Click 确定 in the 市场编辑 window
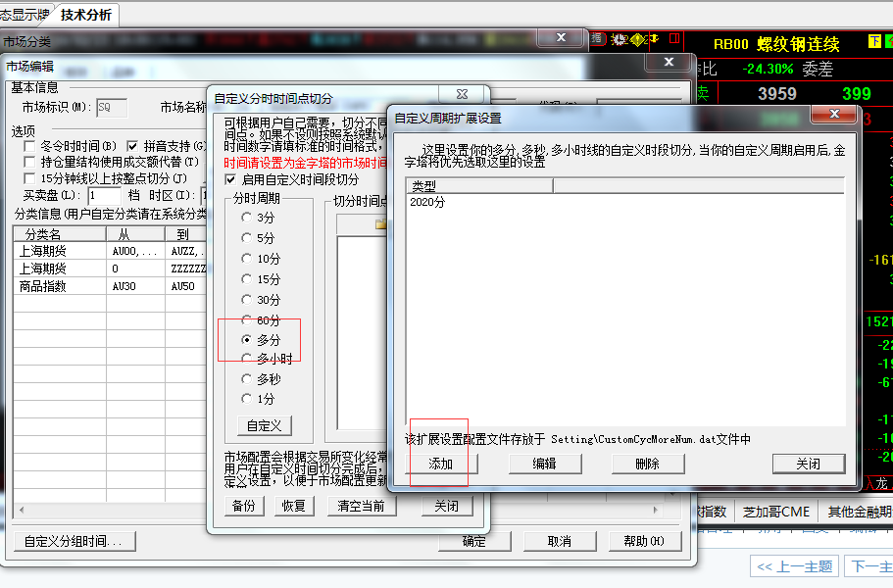The image size is (893, 588). point(474,541)
